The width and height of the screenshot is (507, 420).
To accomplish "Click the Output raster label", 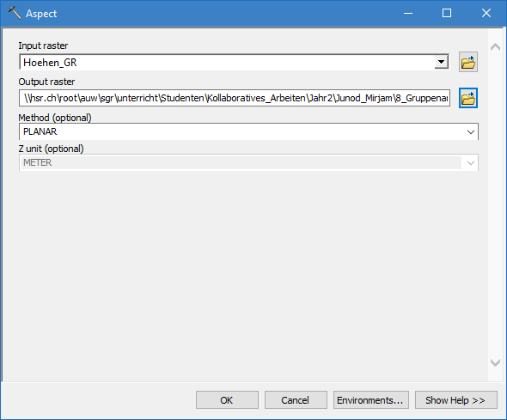I will tap(46, 82).
